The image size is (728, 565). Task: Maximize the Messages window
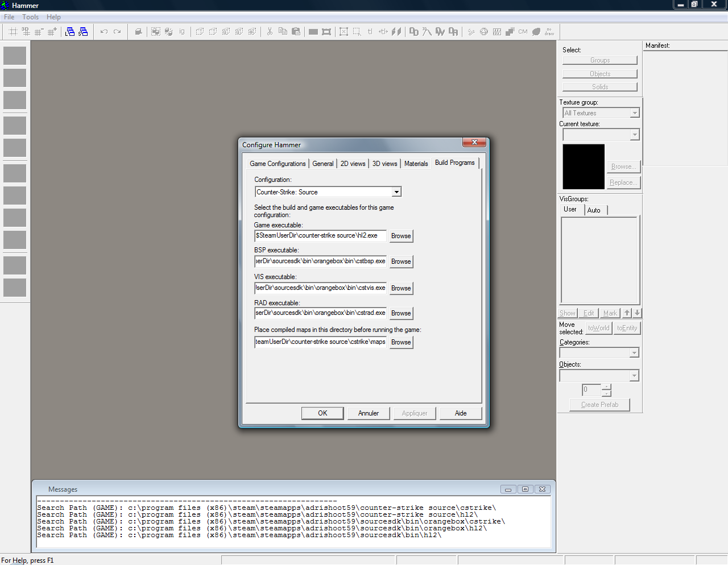click(x=526, y=489)
